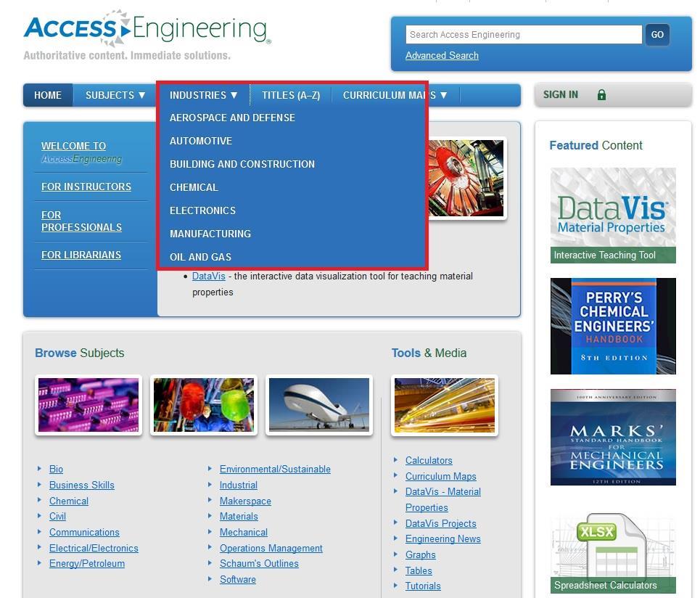Viewport: 700px width, 598px height.
Task: Open the XLSX Spreadsheet Calculators tile
Action: click(613, 553)
